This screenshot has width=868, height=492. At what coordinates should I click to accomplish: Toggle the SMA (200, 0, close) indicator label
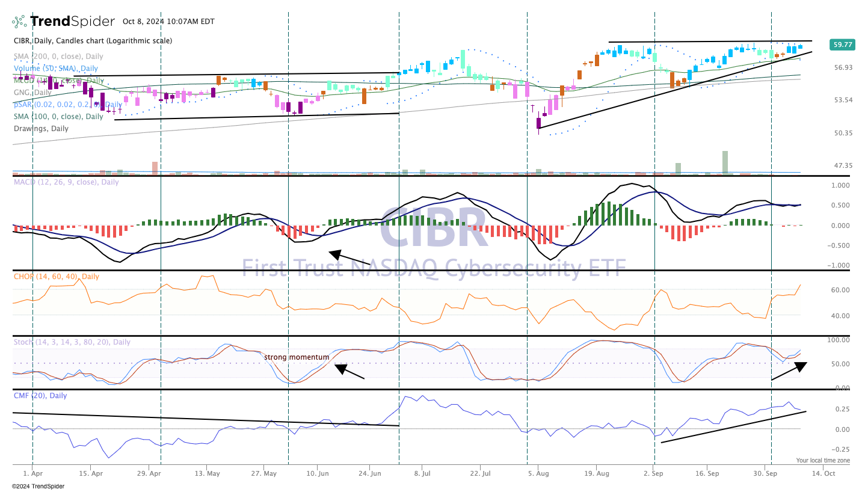pyautogui.click(x=58, y=57)
